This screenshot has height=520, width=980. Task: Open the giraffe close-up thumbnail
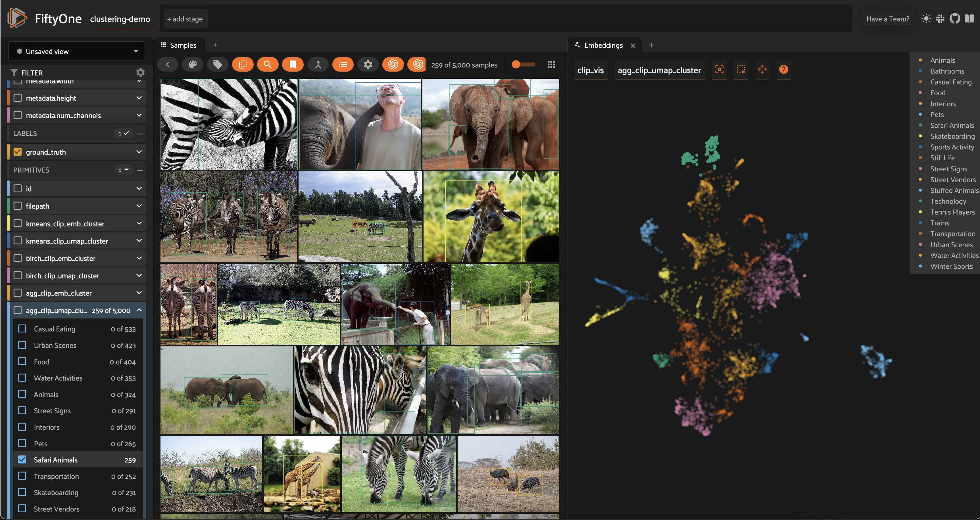(491, 216)
